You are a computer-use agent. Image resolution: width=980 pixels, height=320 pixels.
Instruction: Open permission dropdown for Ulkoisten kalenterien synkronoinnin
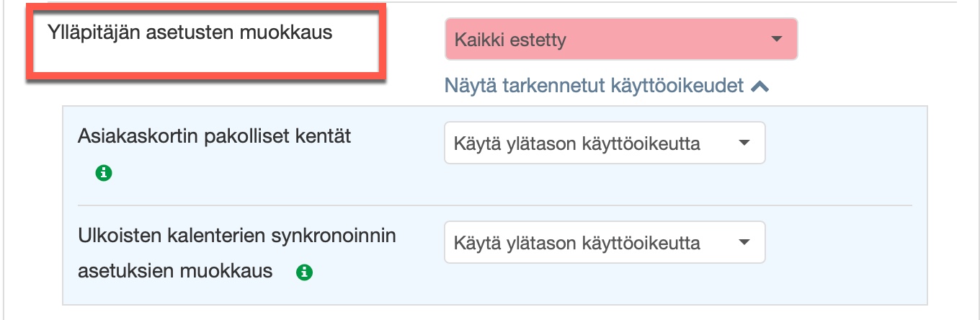pos(604,242)
